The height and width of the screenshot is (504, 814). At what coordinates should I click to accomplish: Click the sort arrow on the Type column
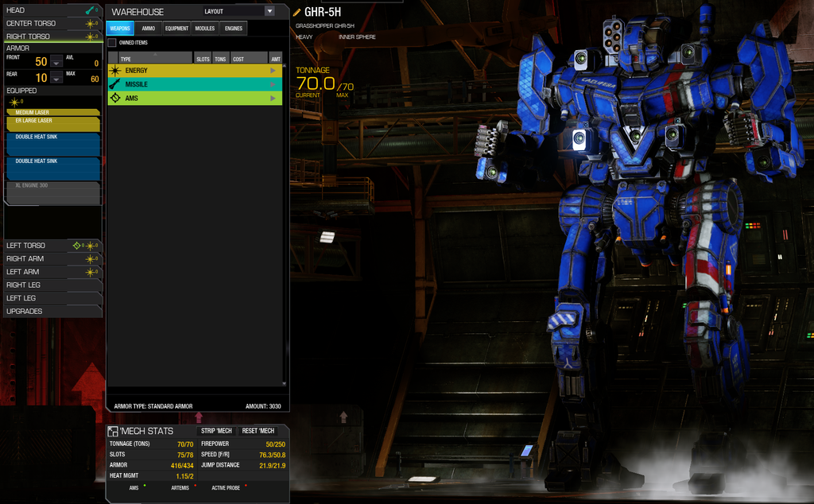coord(155,54)
